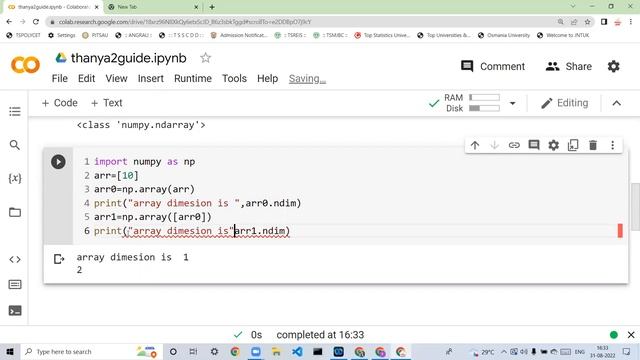The image size is (640, 360).
Task: Open the terminal panel icon
Action: pyautogui.click(x=15, y=311)
